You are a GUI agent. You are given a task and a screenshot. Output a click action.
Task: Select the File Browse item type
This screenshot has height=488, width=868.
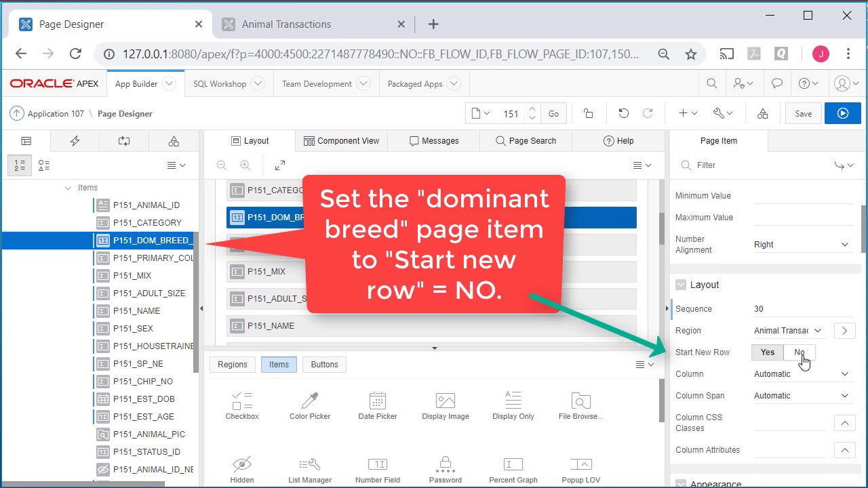(581, 406)
